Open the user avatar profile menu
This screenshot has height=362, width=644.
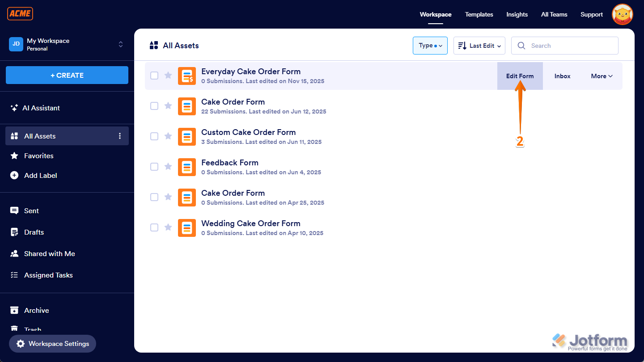(622, 15)
